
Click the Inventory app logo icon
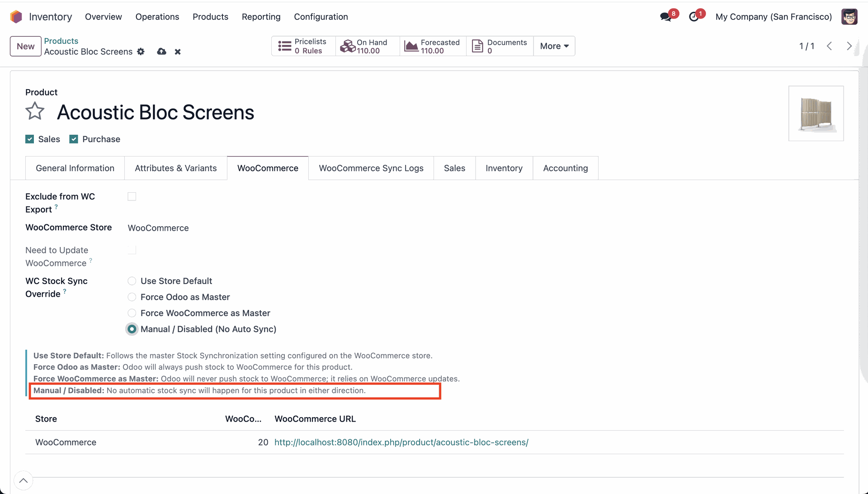tap(16, 17)
